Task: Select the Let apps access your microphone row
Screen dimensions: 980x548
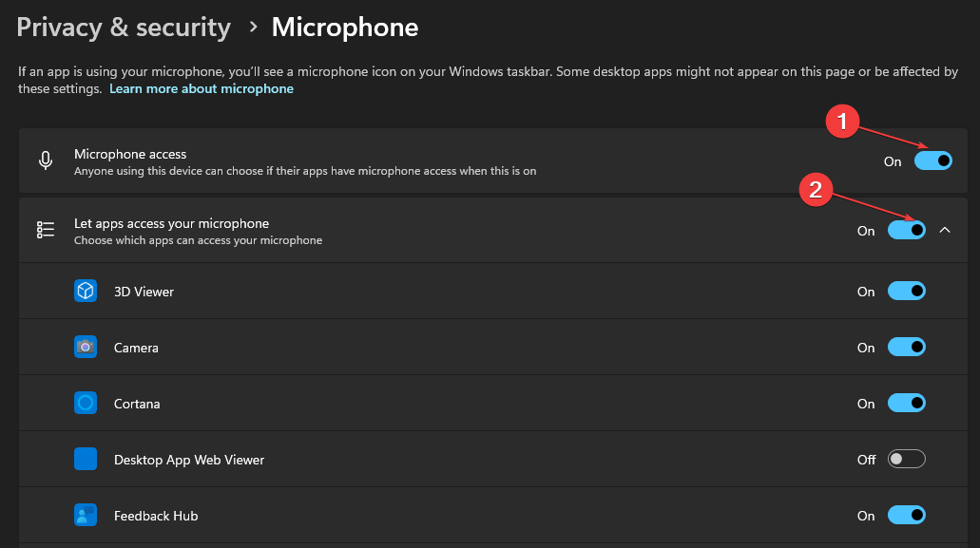Action: point(493,230)
